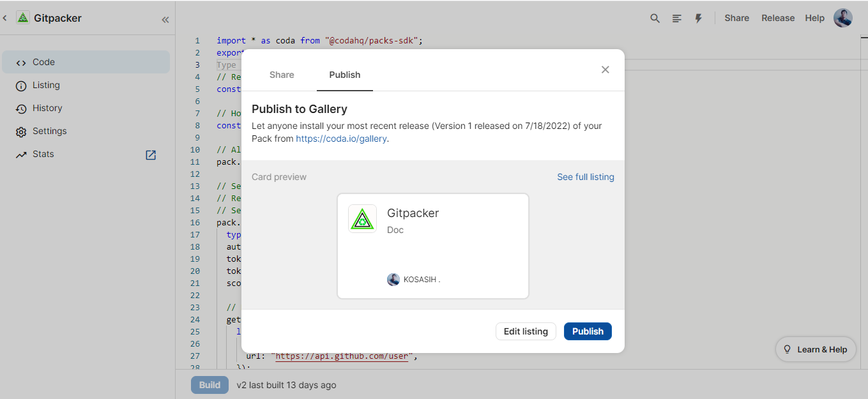Select the Publish tab in dialog
868x399 pixels.
click(x=345, y=75)
